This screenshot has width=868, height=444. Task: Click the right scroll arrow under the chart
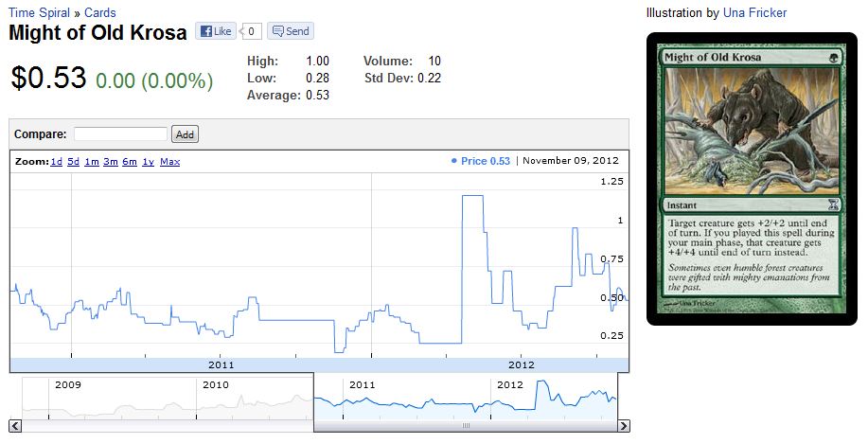pos(623,426)
